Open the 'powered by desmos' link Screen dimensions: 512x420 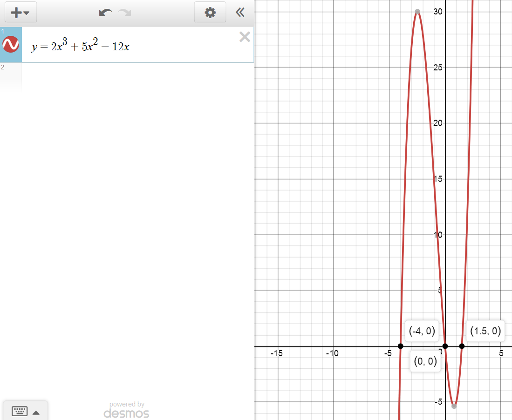click(x=126, y=410)
